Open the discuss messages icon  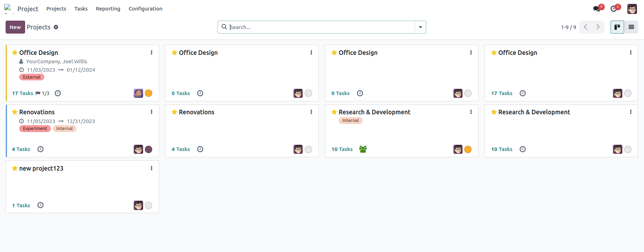[597, 9]
